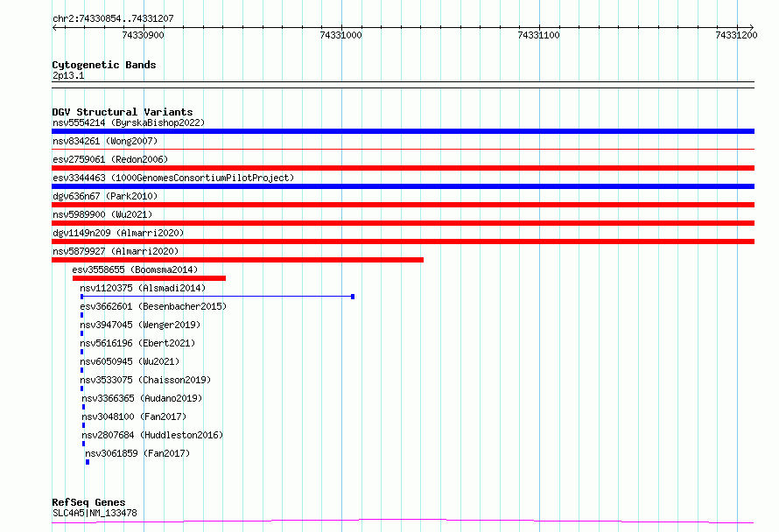Open variant nsv6050945 (Wu2021) label

coord(130,361)
